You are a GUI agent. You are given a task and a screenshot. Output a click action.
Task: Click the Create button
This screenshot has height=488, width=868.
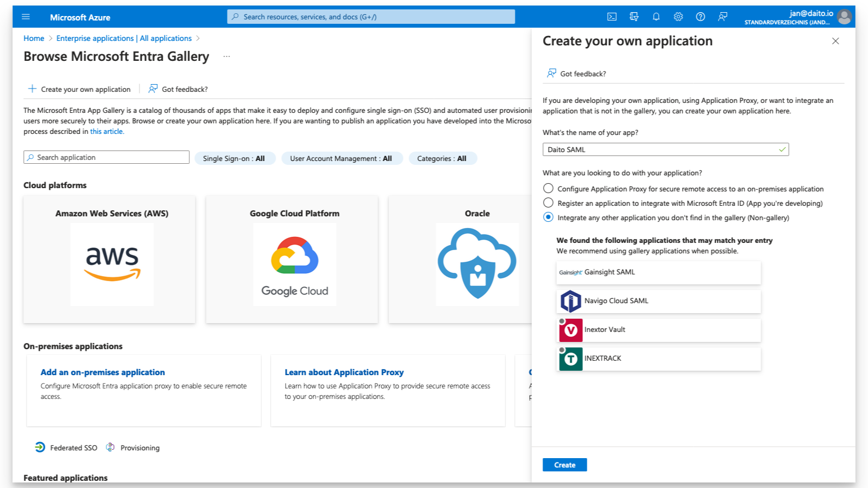pyautogui.click(x=565, y=465)
